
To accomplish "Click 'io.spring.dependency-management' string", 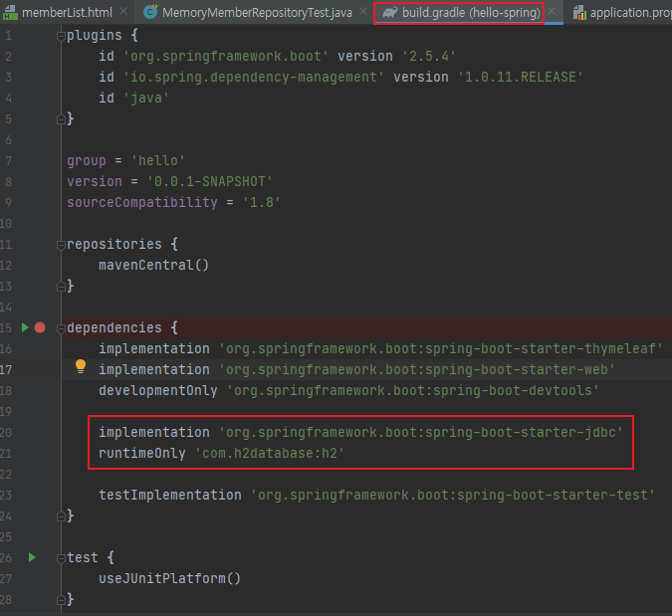I will tap(253, 77).
